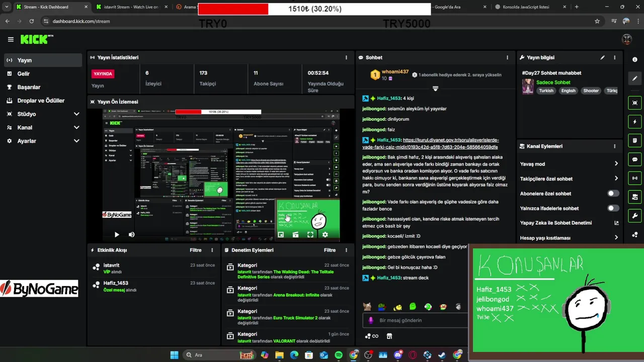Open Sohbet panel three-dot menu

pos(507,58)
